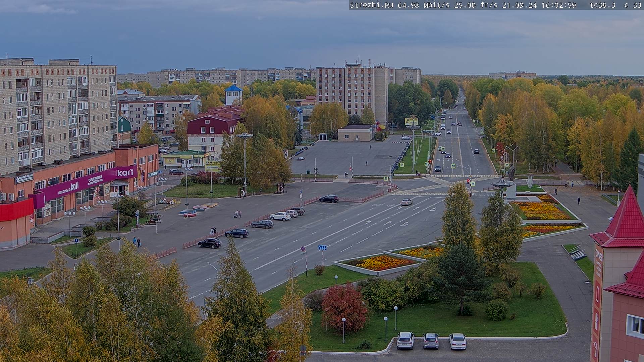This screenshot has height=362, width=644.
Task: Select the date stamp "21.09.24"
Action: [520, 5]
